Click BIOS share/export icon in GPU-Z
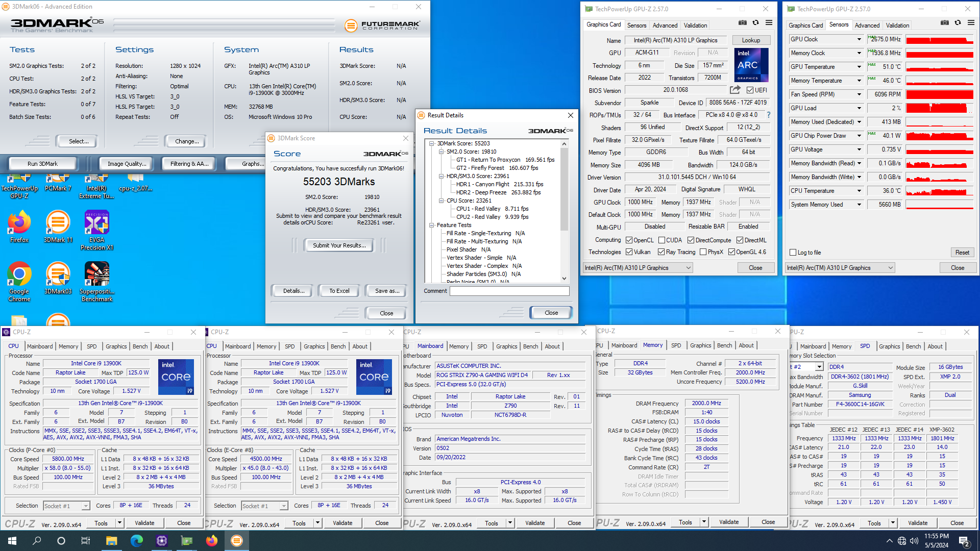 pyautogui.click(x=735, y=90)
